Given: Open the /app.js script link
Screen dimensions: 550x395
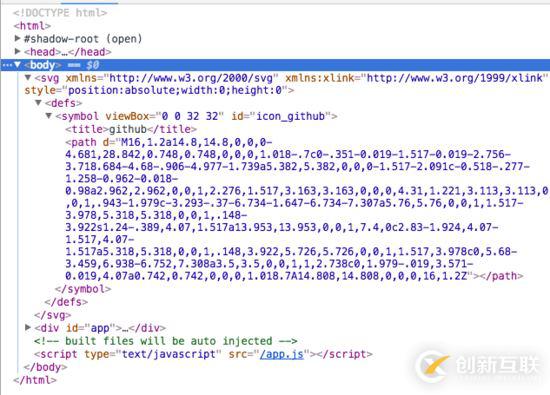Looking at the screenshot, I should point(281,354).
